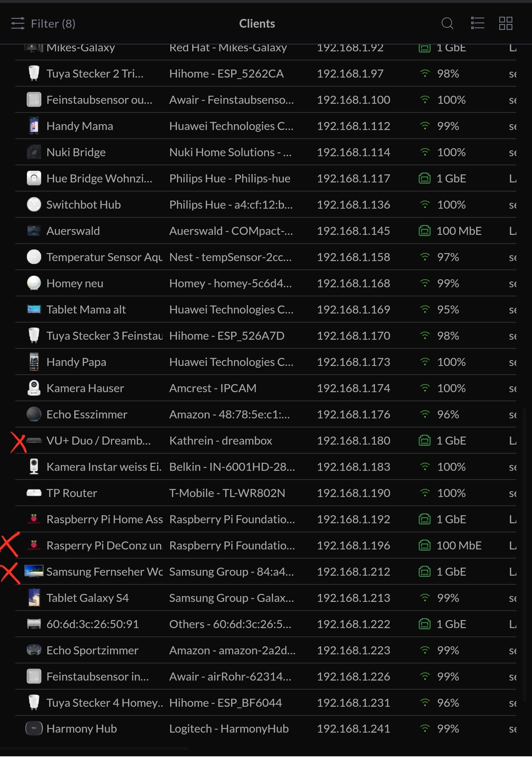Click the Tuya Stecker 4 Homey plug icon
Image resolution: width=532 pixels, height=757 pixels.
click(x=34, y=702)
